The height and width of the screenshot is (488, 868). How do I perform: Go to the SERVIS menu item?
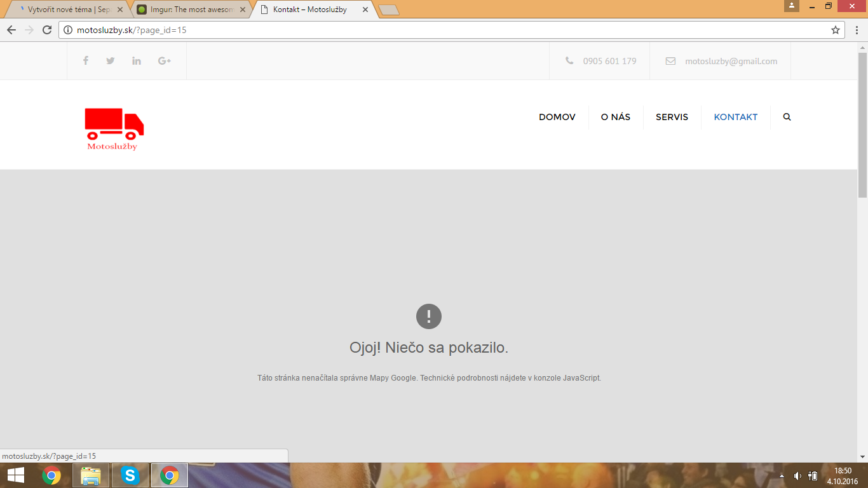pos(672,117)
